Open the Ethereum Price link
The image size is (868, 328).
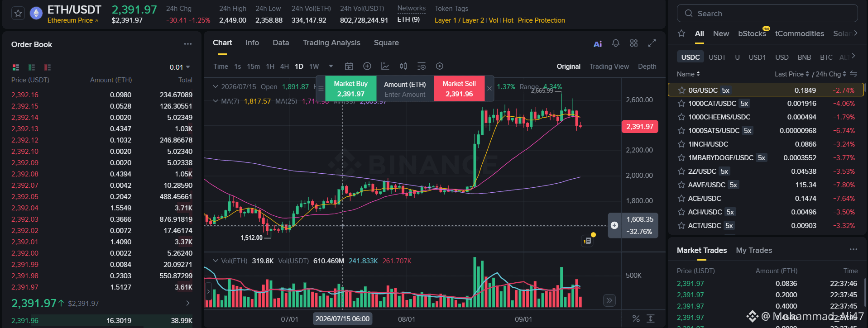(x=72, y=20)
